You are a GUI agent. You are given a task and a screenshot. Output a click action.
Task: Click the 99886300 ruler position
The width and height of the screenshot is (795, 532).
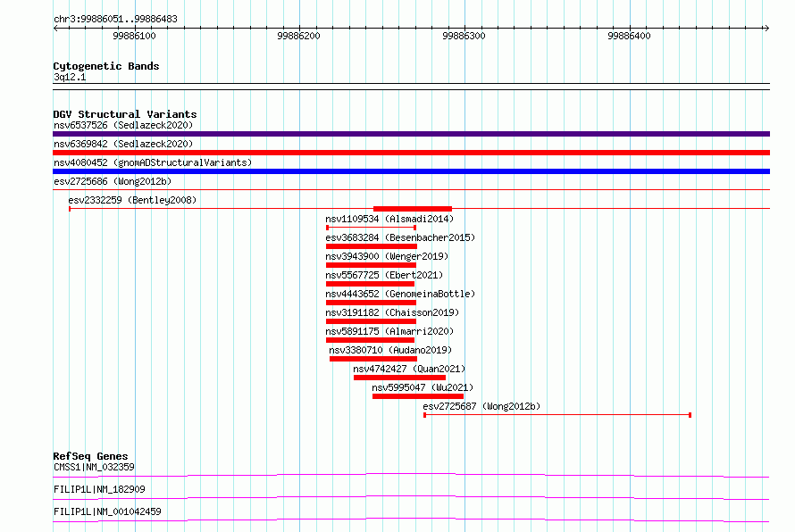point(464,36)
